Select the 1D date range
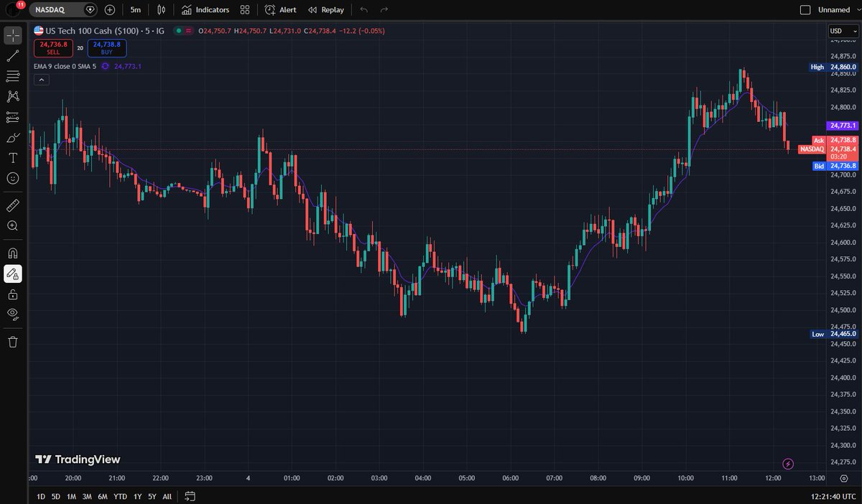The image size is (862, 504). (41, 496)
